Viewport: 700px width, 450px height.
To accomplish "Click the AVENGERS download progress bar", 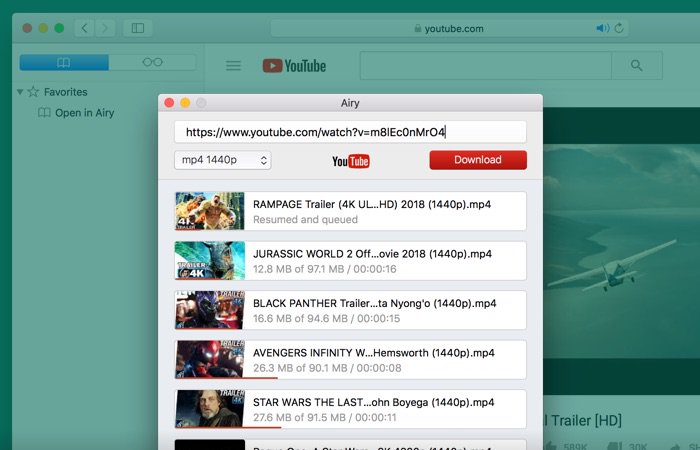I will [x=226, y=378].
